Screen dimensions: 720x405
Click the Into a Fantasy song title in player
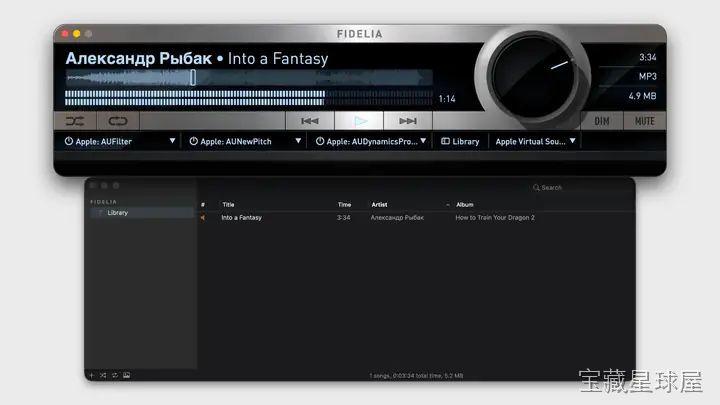278,59
